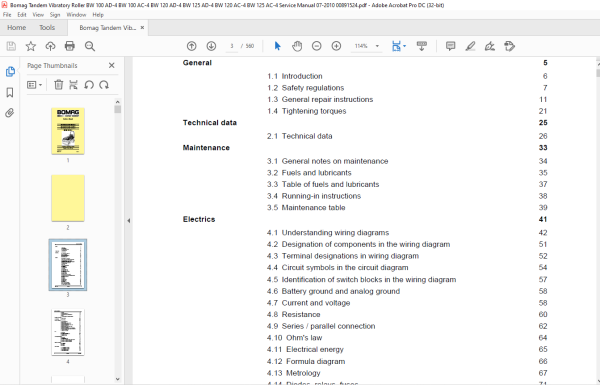Switch to the Tools tab
This screenshot has height=385, width=600.
pos(47,28)
